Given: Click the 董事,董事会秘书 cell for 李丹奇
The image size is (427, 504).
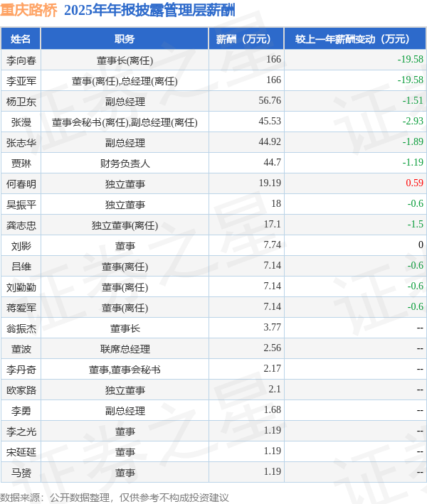Looking at the screenshot, I should click(x=125, y=370).
